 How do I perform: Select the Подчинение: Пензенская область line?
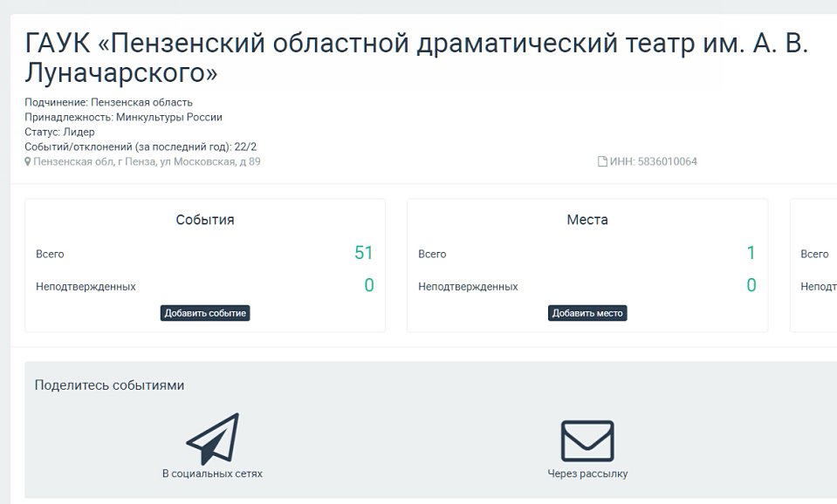[x=108, y=102]
